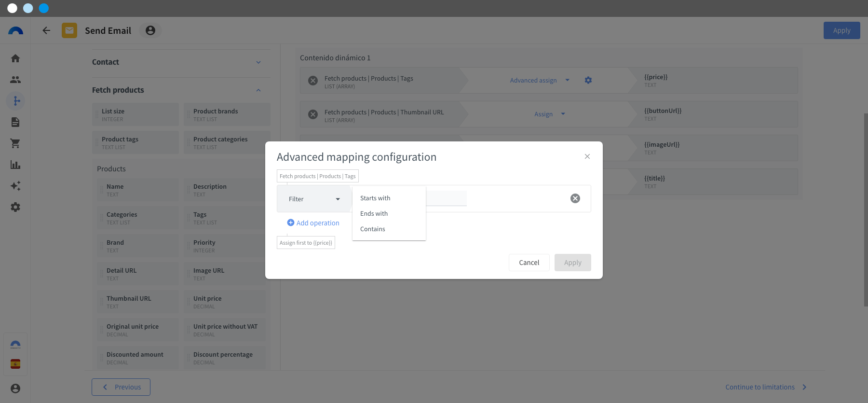Select Ends with option

(x=389, y=213)
